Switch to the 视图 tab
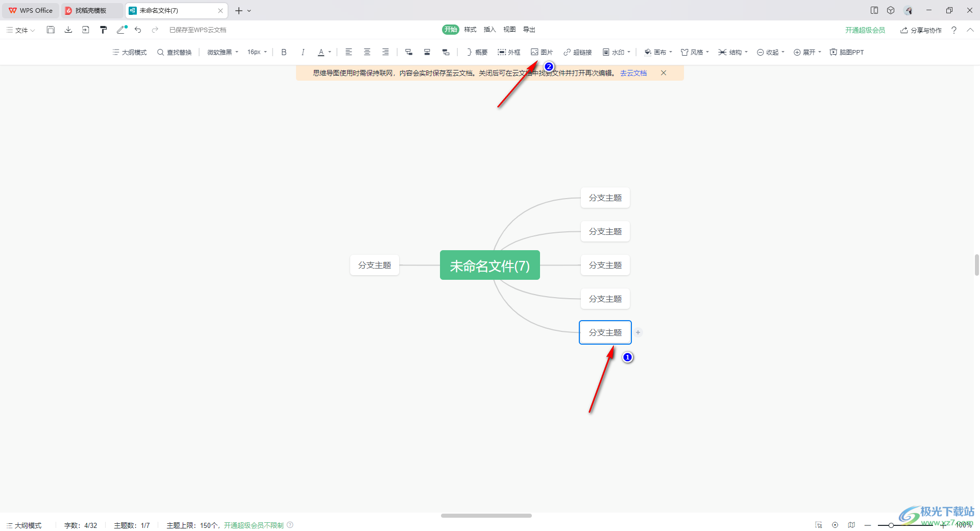The image size is (980, 531). (509, 30)
